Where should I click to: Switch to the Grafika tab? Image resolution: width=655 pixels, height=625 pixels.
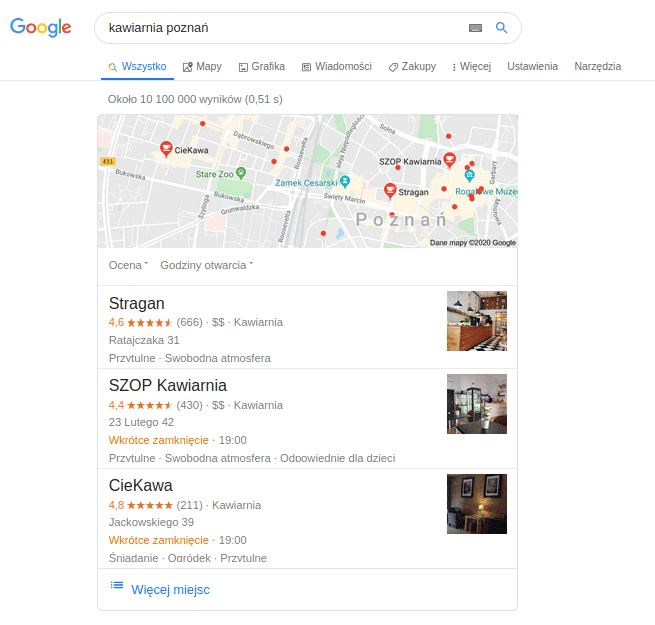click(x=262, y=66)
